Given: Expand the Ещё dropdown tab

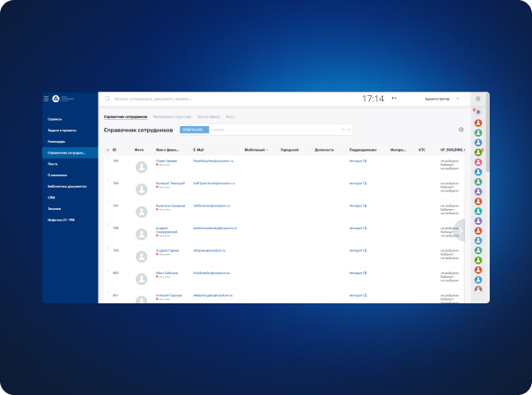Looking at the screenshot, I should point(231,116).
